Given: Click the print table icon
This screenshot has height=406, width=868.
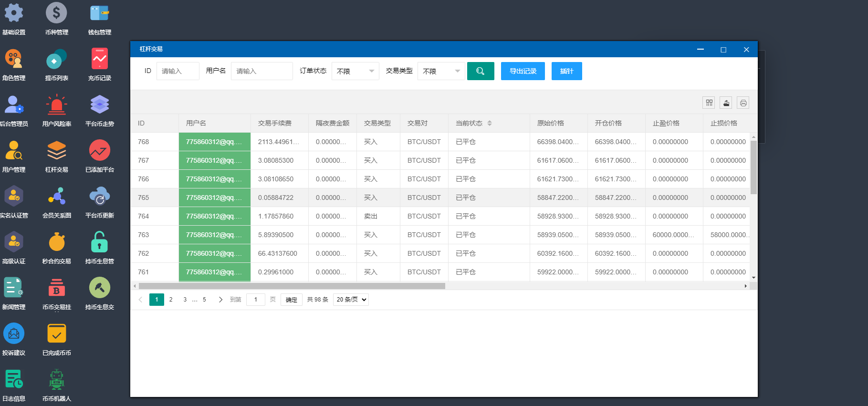Looking at the screenshot, I should click(743, 103).
